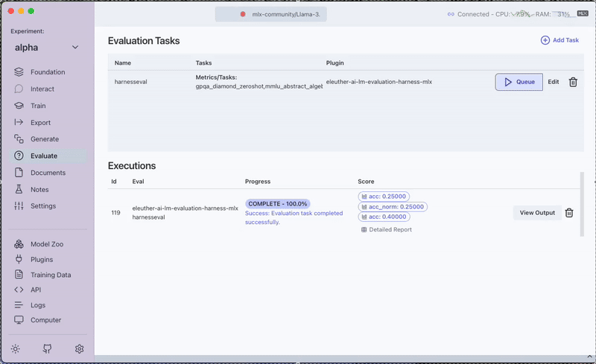Toggle light/dark theme sun icon
The height and width of the screenshot is (364, 596).
(x=15, y=348)
